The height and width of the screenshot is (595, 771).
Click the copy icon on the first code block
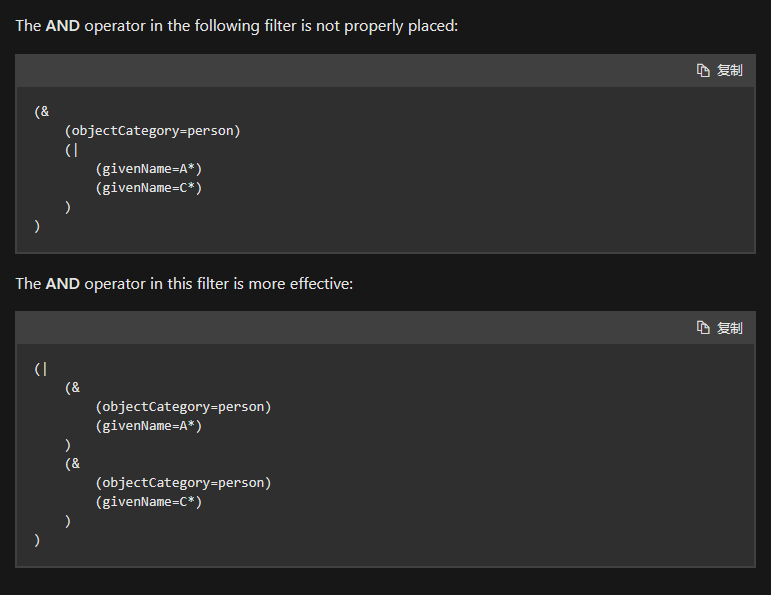pos(703,70)
